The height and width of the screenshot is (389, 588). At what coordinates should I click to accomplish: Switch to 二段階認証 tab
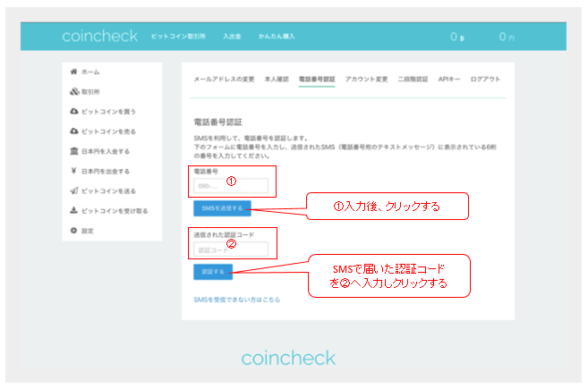(x=413, y=79)
